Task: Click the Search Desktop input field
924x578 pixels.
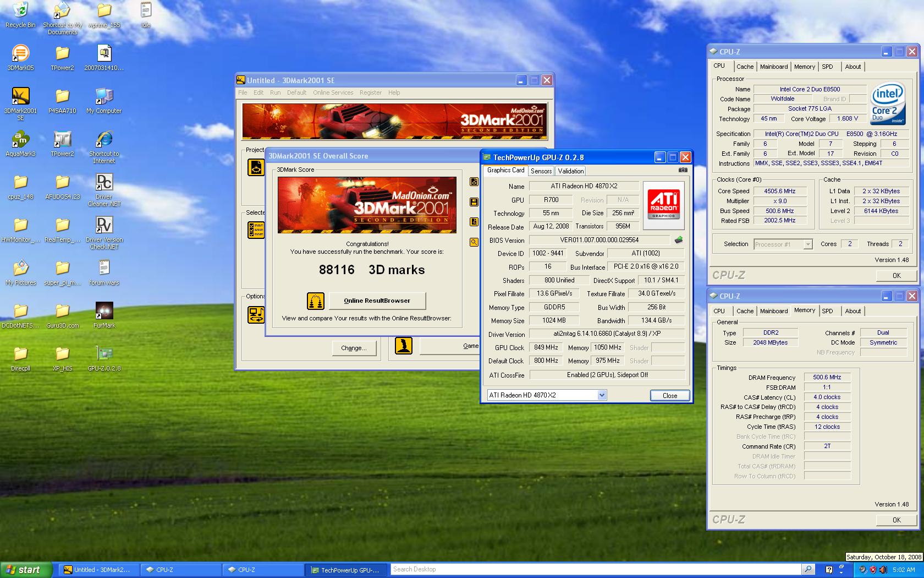Action: tap(595, 569)
